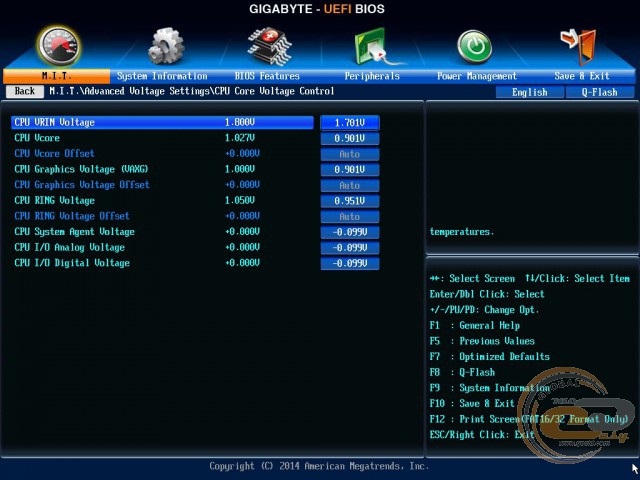The height and width of the screenshot is (480, 640).
Task: Click the 'F7 : Optimized Defaults' help line
Action: click(x=489, y=357)
